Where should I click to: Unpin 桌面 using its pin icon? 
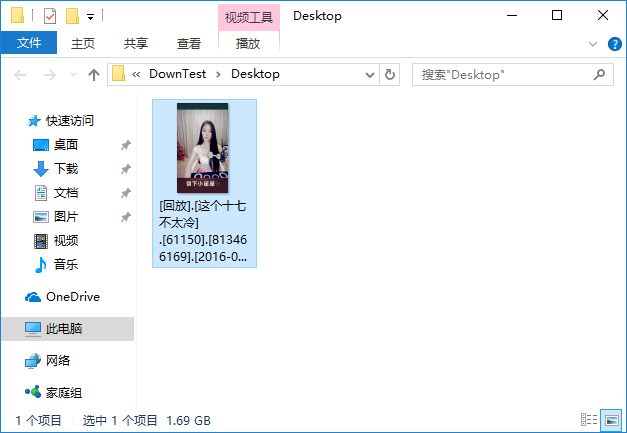point(126,145)
